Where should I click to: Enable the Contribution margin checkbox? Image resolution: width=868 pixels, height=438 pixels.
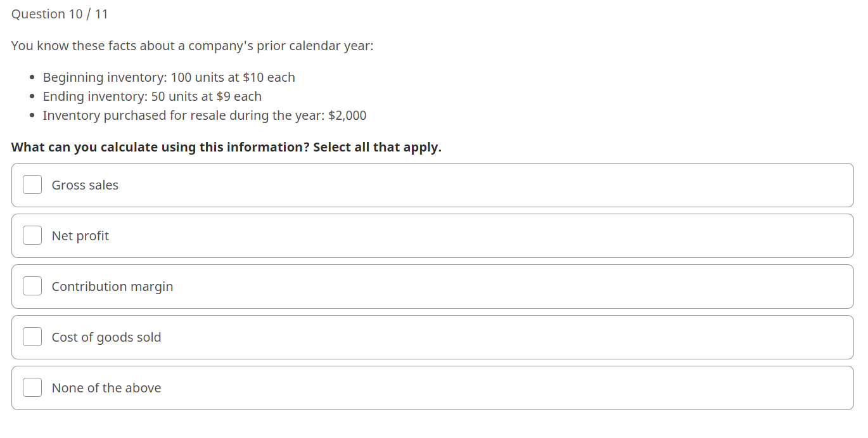pos(32,287)
